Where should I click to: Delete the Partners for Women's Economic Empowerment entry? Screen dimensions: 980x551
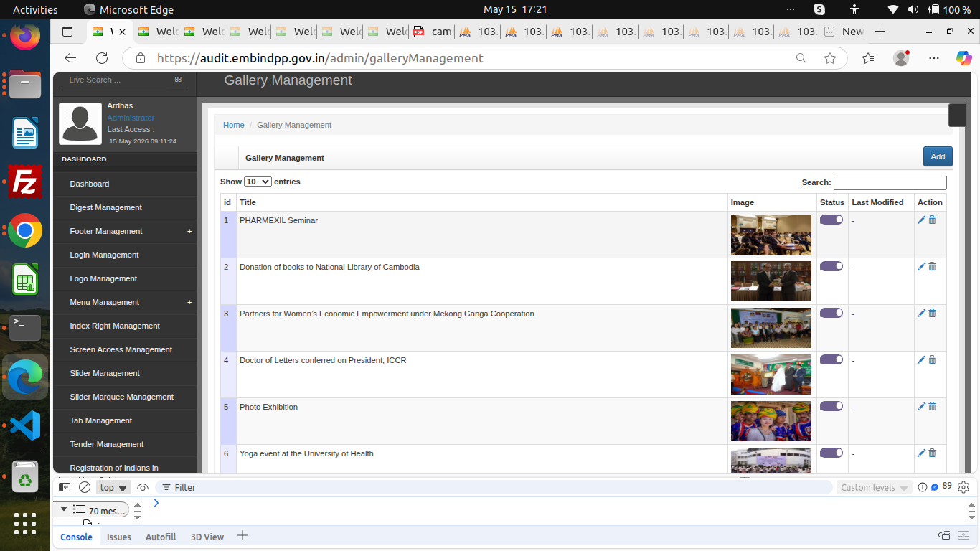pyautogui.click(x=933, y=314)
